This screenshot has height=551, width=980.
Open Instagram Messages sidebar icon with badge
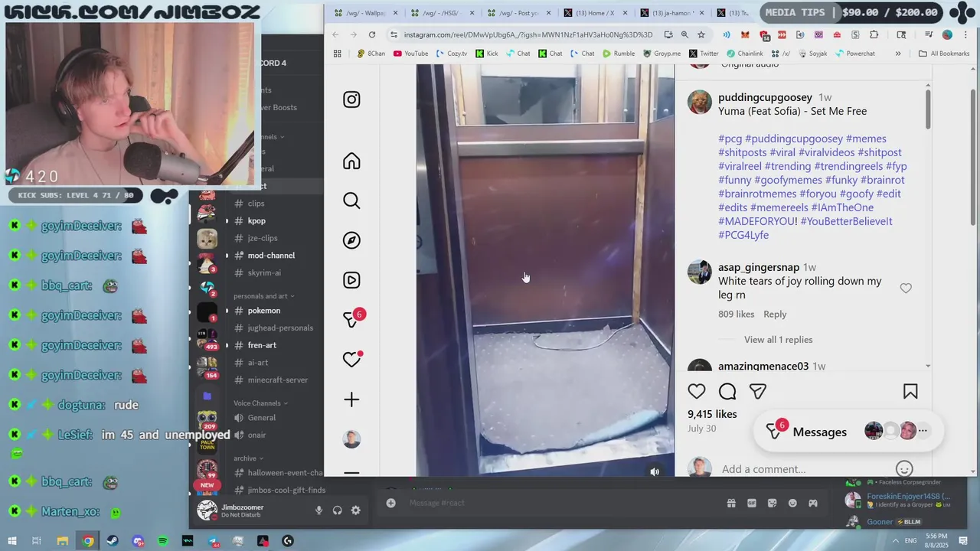(352, 319)
